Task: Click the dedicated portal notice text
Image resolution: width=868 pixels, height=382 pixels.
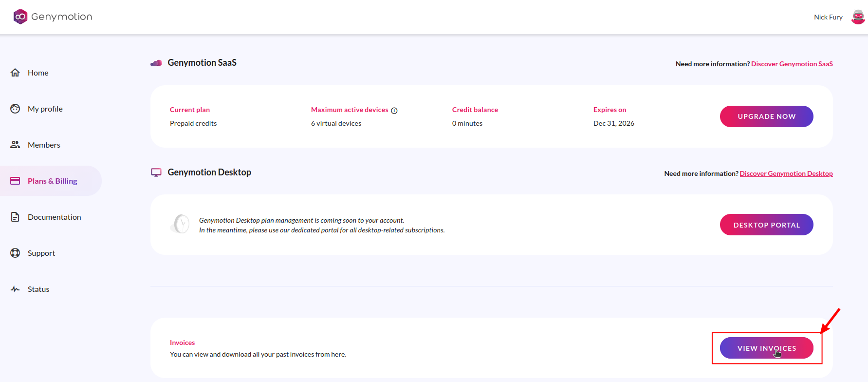Action: click(x=322, y=230)
